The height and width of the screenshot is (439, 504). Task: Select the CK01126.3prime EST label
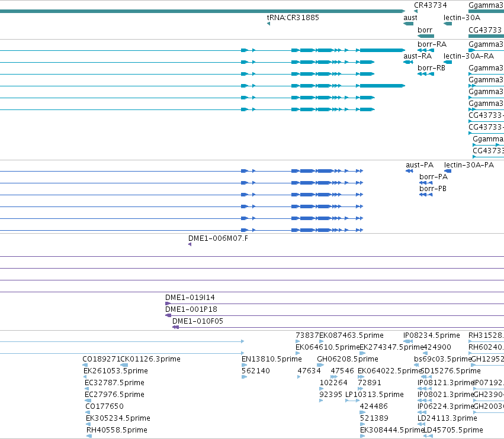(150, 359)
